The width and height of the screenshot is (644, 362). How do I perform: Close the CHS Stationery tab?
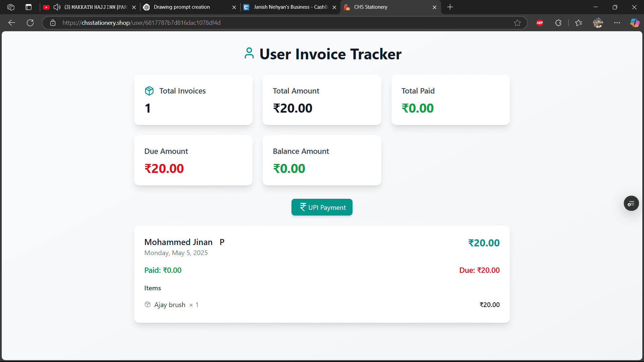click(x=434, y=7)
